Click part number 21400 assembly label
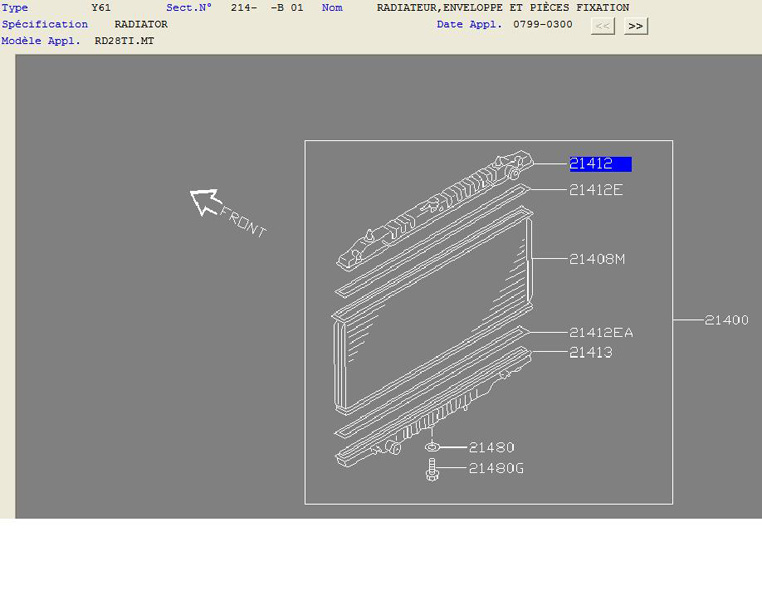 pyautogui.click(x=727, y=320)
